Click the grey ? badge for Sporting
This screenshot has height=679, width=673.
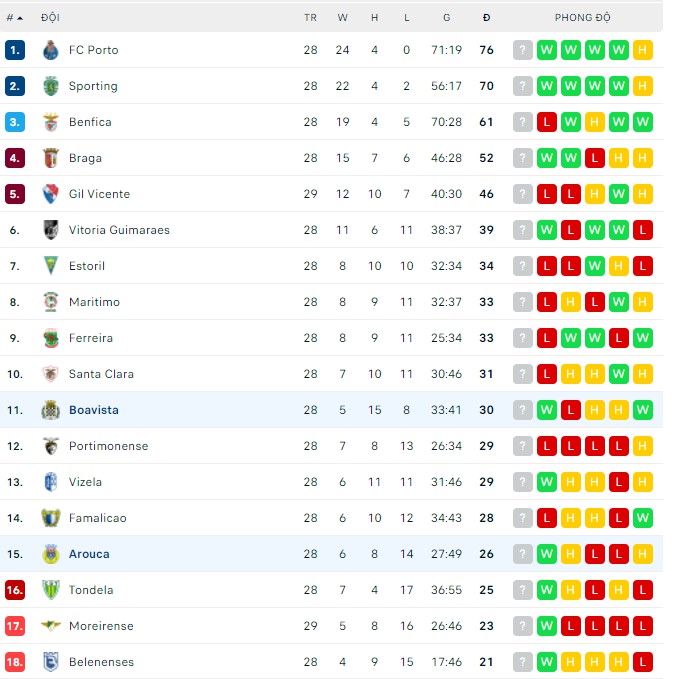[x=523, y=86]
